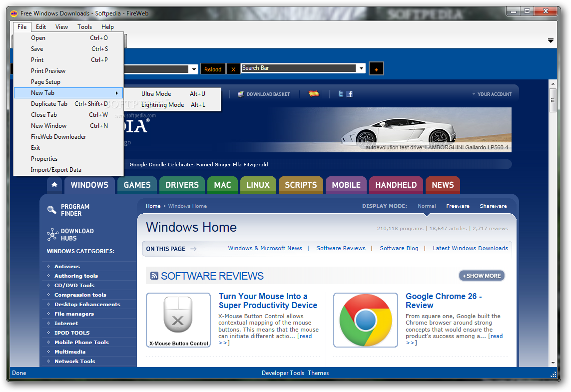Switch to the Games tab
This screenshot has height=392, width=571.
(x=137, y=185)
